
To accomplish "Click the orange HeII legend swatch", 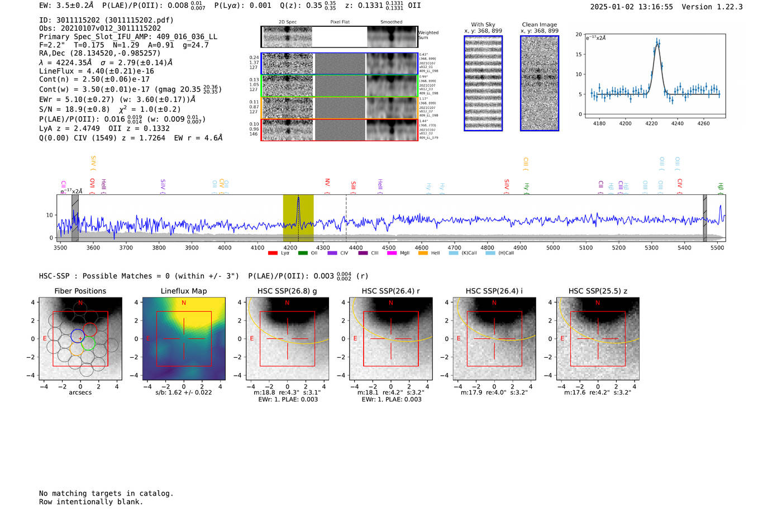I will coord(423,253).
